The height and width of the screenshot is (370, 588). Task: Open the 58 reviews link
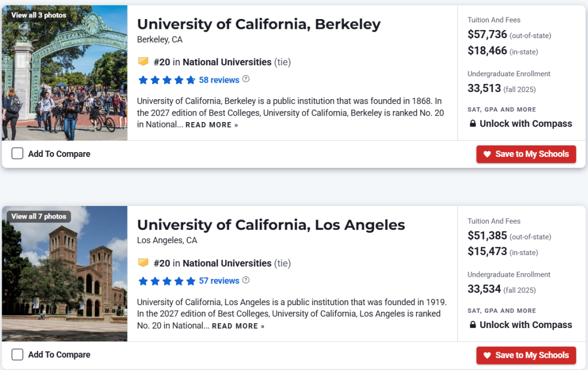tap(219, 80)
